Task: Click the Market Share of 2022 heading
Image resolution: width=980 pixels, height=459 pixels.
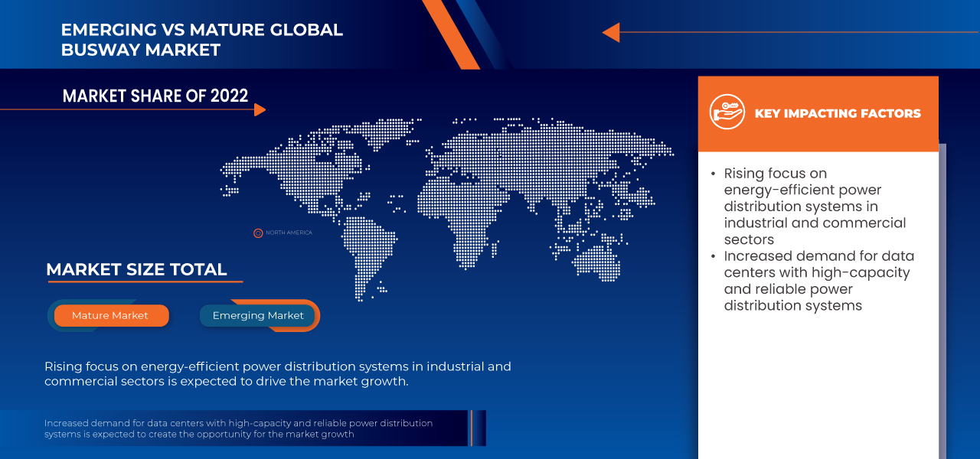Action: (x=155, y=96)
